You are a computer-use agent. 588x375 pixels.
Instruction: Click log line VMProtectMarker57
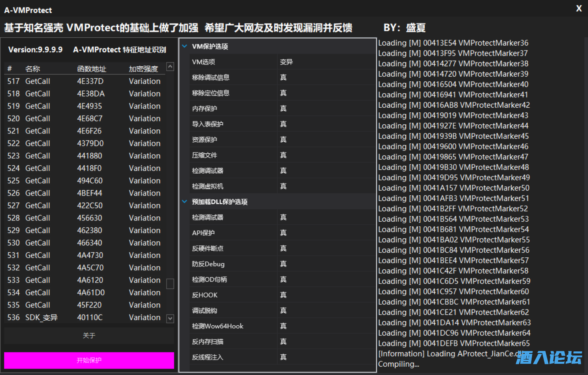[x=453, y=261]
